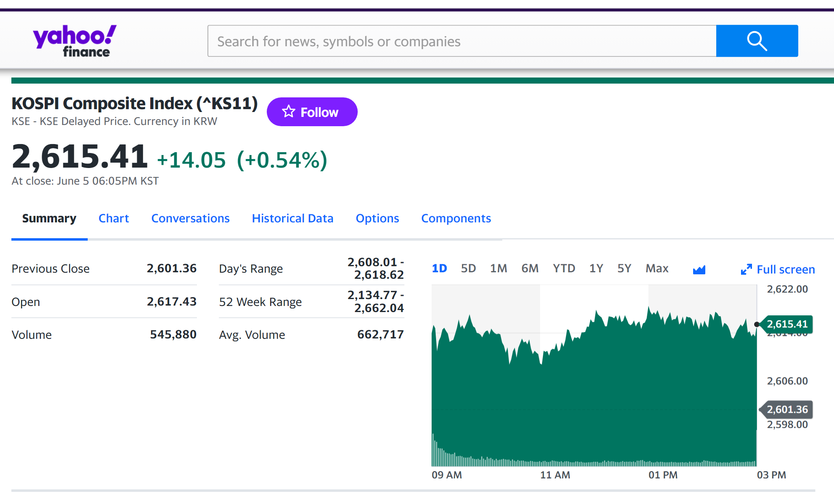This screenshot has width=834, height=504.
Task: Open chart in Full screen
Action: 778,269
